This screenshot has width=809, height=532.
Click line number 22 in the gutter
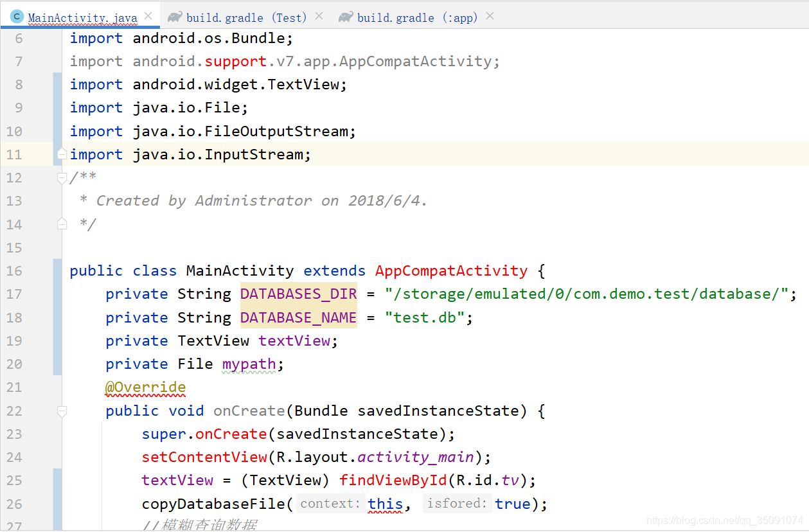tap(14, 411)
